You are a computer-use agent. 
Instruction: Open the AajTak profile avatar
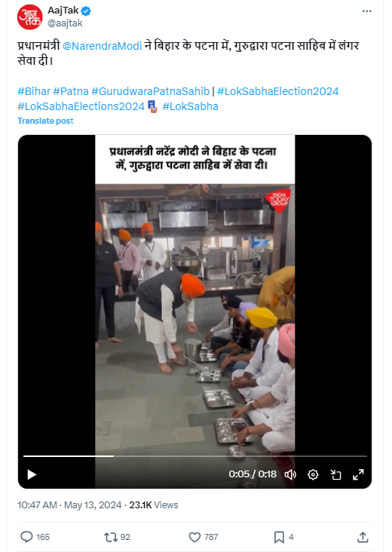[x=30, y=17]
